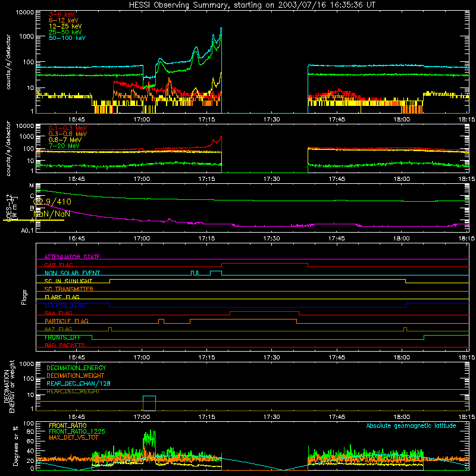Select the blue ECLIPSE_FLAG label
476x476 pixels.
point(65,305)
